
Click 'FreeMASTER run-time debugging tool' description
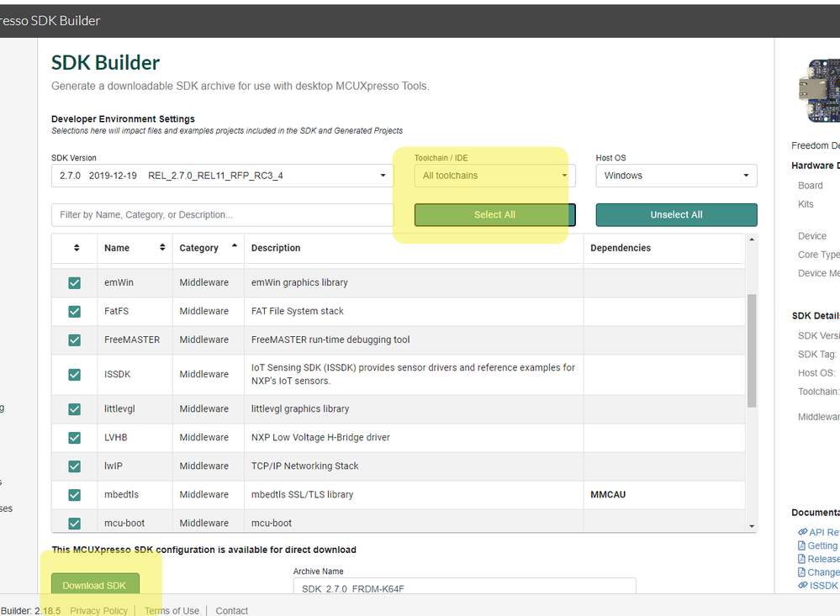click(x=330, y=340)
